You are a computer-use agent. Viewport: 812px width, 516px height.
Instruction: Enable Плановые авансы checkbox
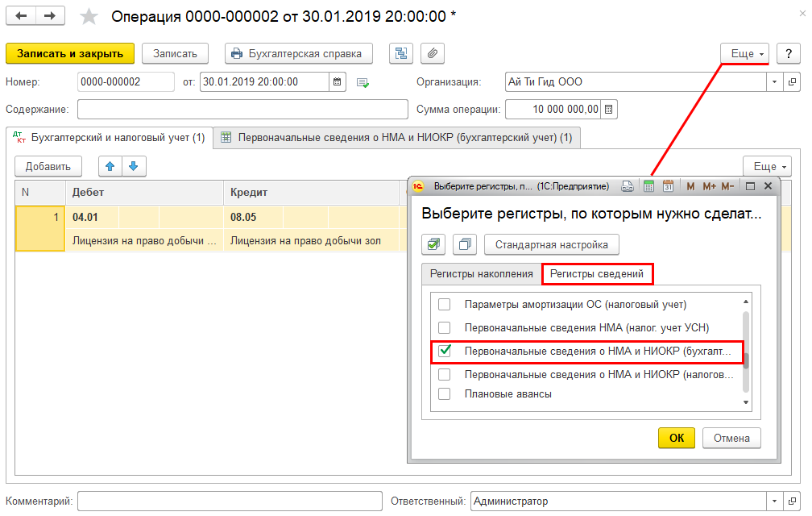[x=445, y=393]
